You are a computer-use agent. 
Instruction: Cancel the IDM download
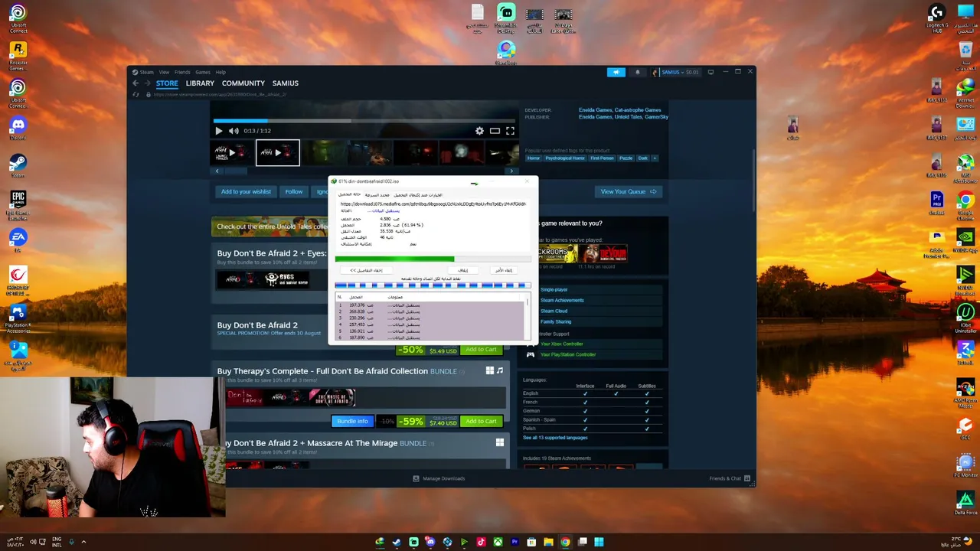click(504, 270)
